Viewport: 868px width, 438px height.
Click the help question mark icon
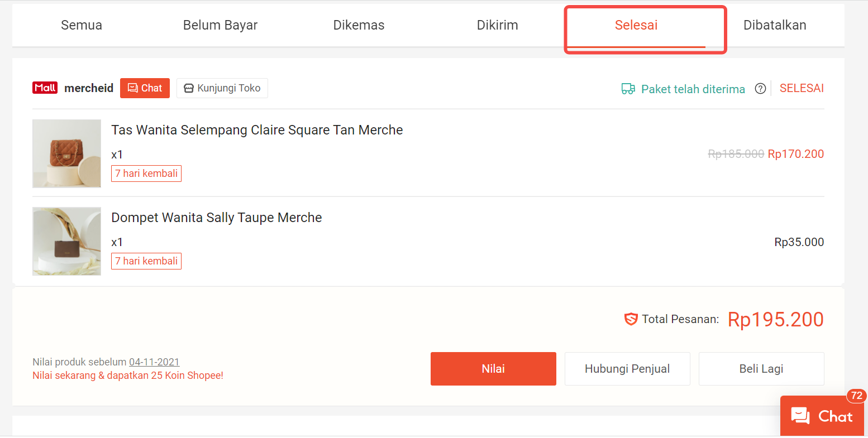pyautogui.click(x=760, y=89)
